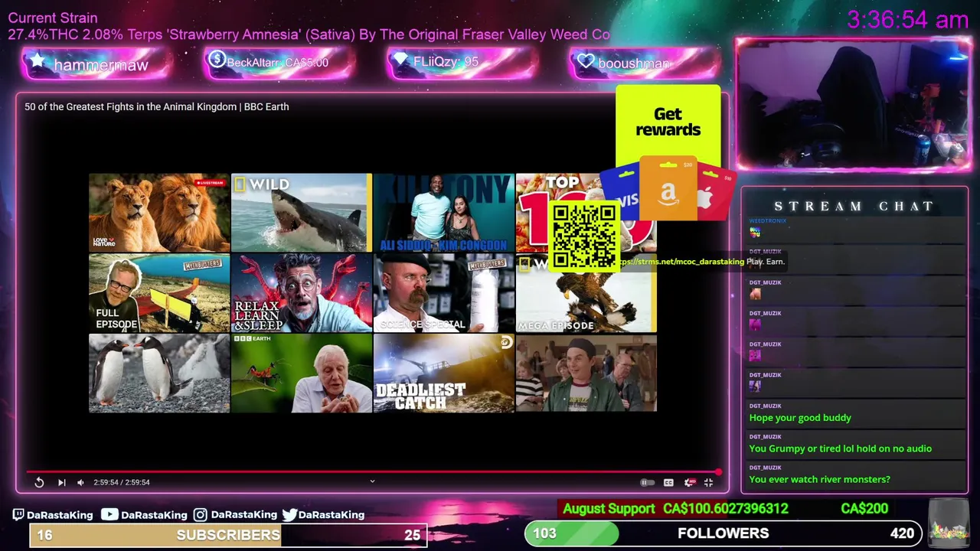Viewport: 980px width, 551px height.
Task: Click the YouTube DaRastaKing handle
Action: (145, 515)
